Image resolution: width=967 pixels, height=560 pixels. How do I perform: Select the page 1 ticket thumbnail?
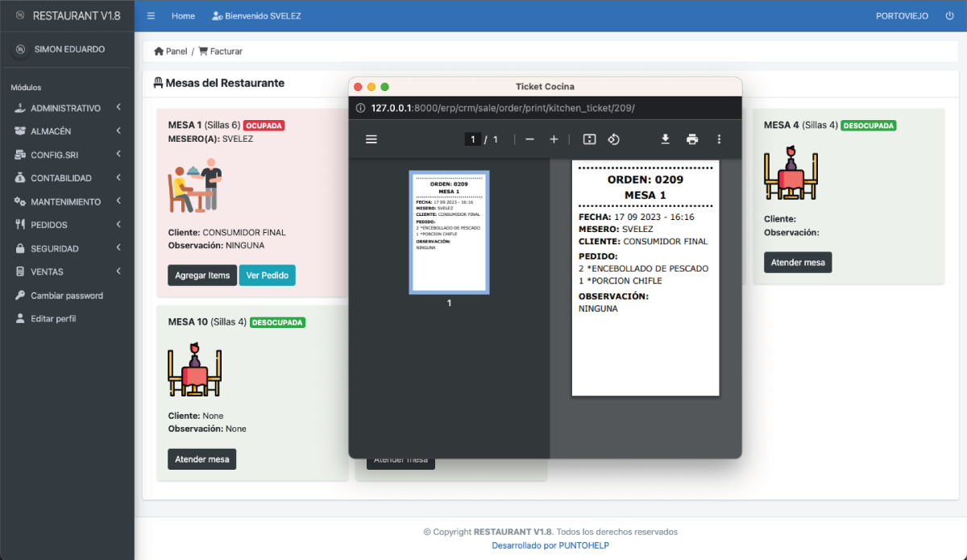[x=449, y=232]
